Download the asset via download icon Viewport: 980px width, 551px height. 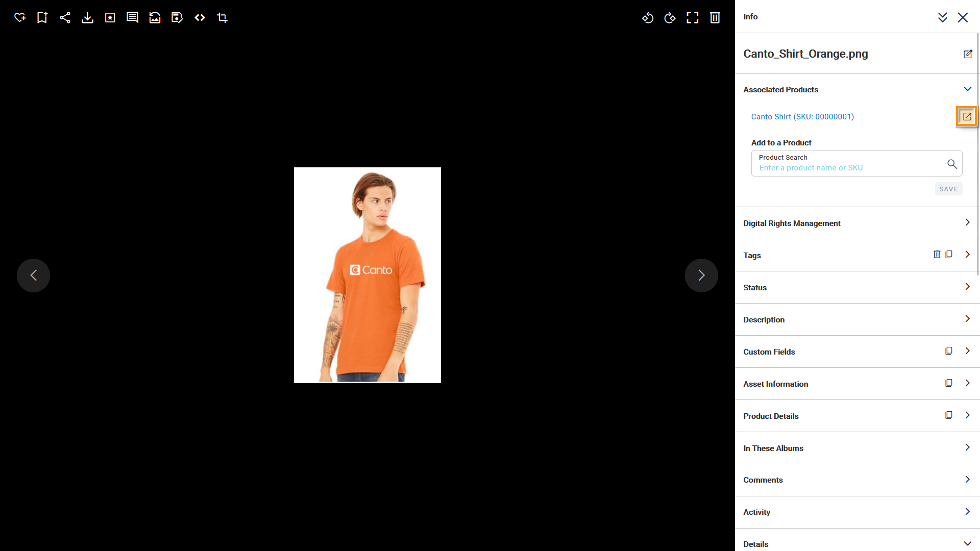[87, 18]
